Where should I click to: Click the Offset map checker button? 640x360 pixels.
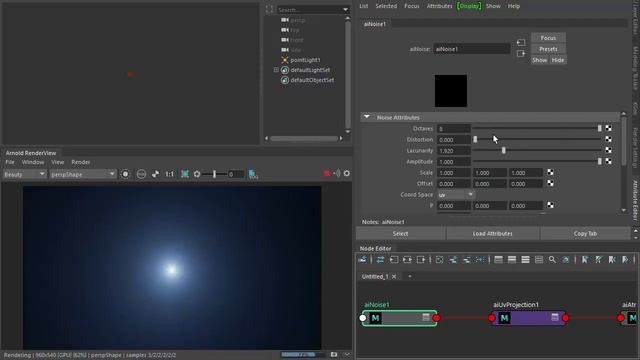[551, 183]
